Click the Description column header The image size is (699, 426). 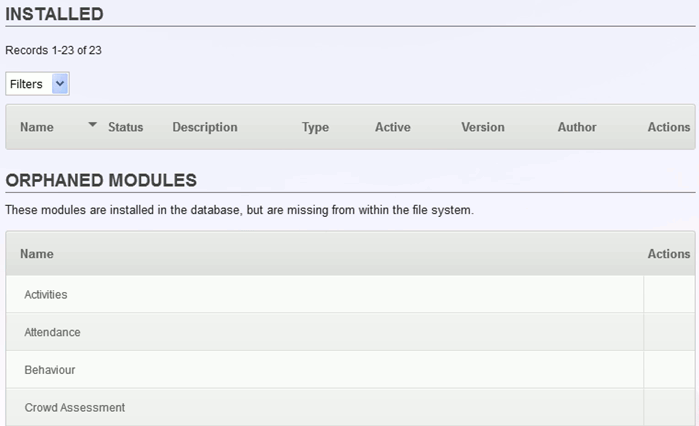[205, 127]
